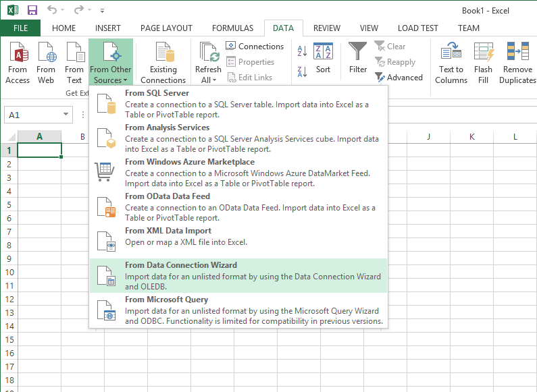Open the Name Box dropdown arrow

point(66,115)
